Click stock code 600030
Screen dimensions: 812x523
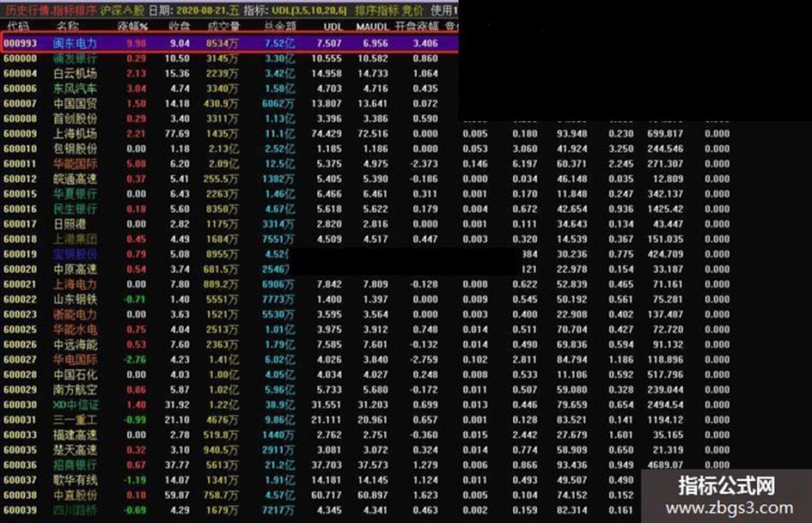(x=21, y=405)
